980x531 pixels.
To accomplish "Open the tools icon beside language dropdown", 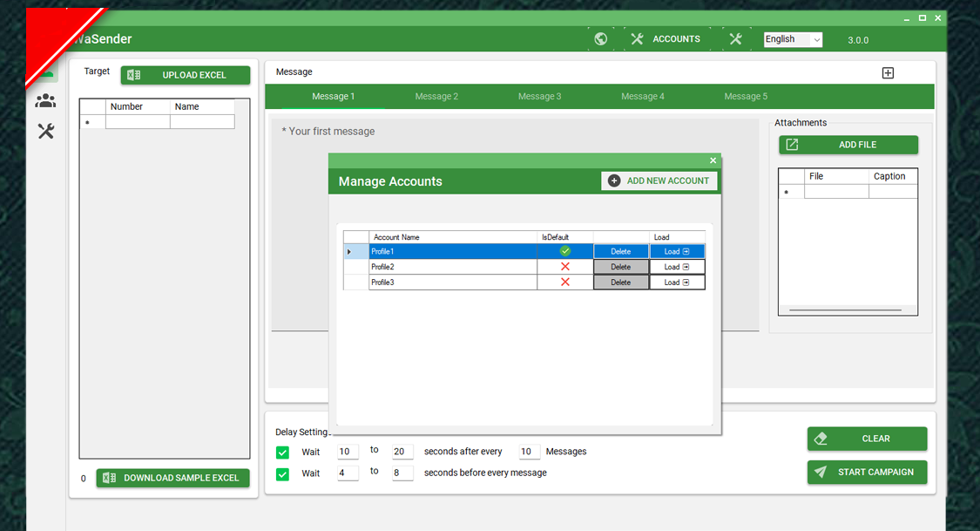I will click(735, 38).
